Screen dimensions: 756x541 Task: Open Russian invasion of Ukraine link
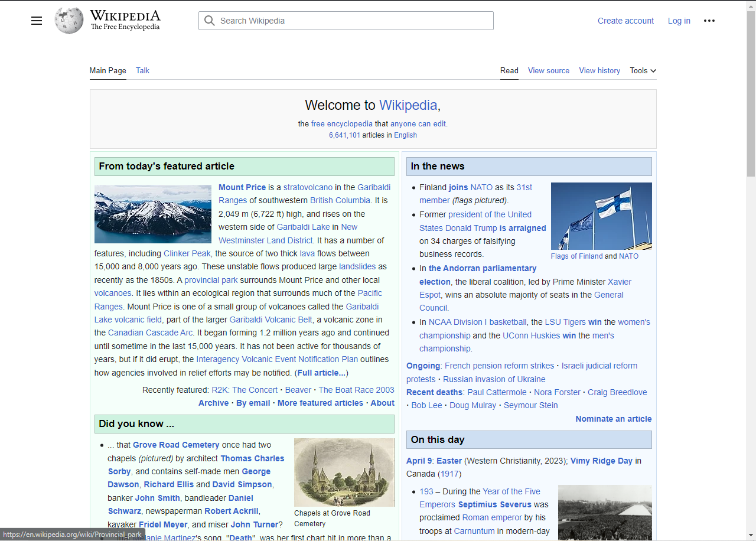tap(494, 379)
